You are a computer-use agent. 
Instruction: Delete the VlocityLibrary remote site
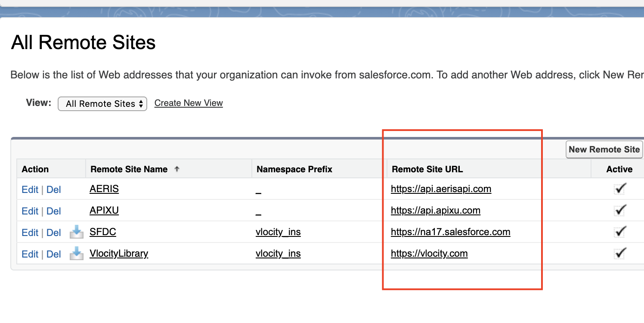click(x=53, y=254)
